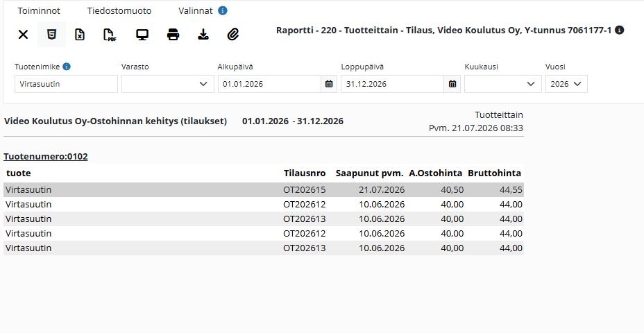Image resolution: width=644 pixels, height=333 pixels.
Task: Open calendar picker for Loppupäivä
Action: point(452,84)
